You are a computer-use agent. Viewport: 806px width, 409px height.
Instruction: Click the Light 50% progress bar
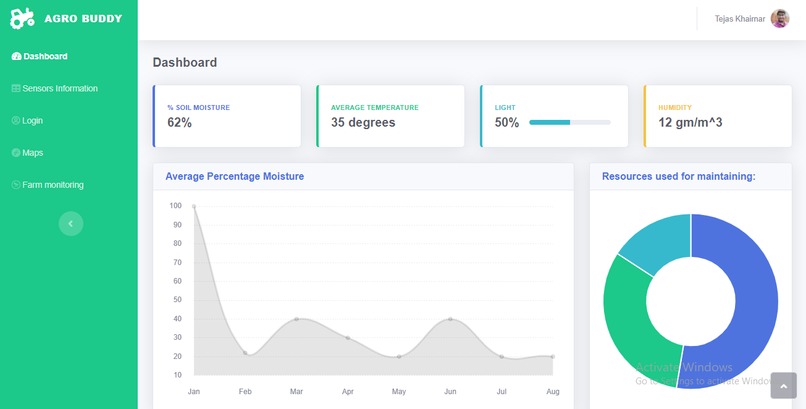(x=570, y=122)
